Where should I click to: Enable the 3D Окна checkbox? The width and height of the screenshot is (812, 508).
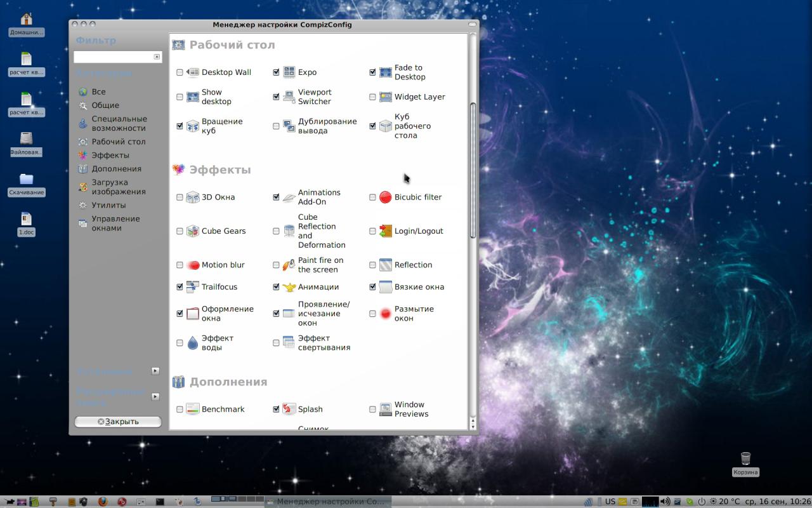click(x=180, y=197)
